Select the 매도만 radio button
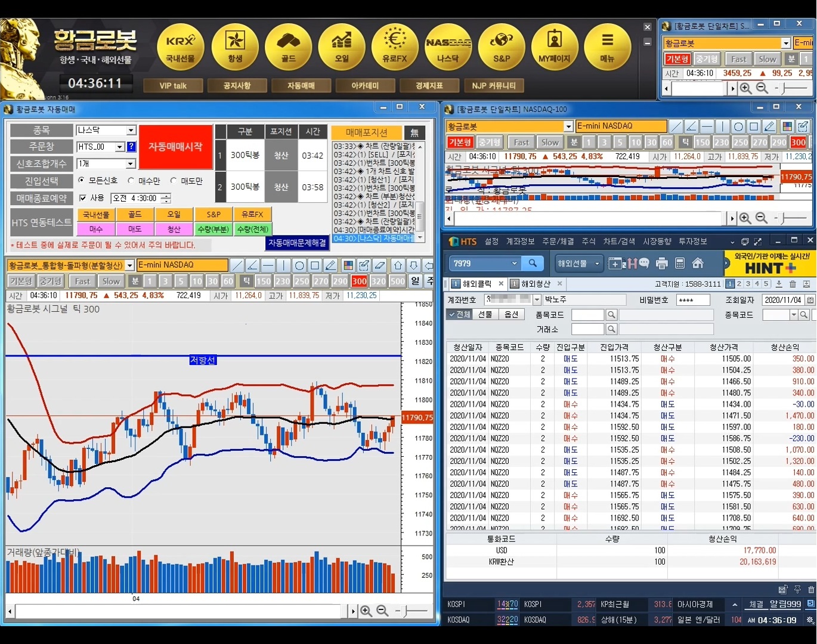This screenshot has height=644, width=817. pos(174,180)
